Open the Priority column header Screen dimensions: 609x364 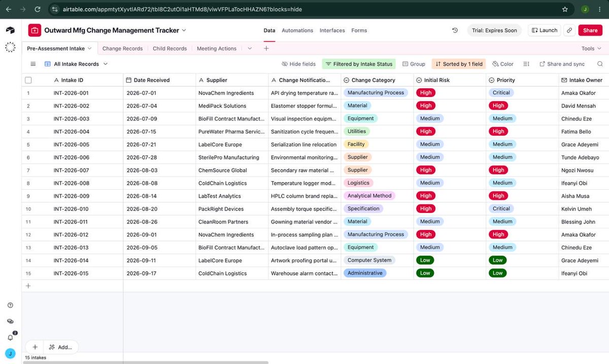coord(522,80)
